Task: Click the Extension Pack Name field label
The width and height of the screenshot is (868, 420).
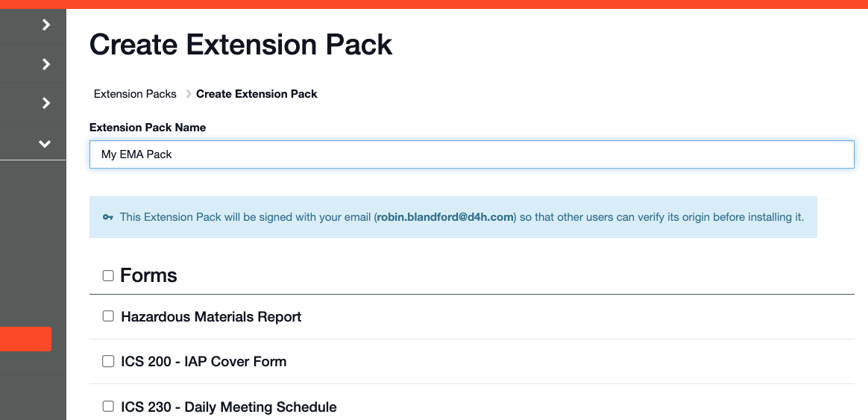Action: [147, 128]
